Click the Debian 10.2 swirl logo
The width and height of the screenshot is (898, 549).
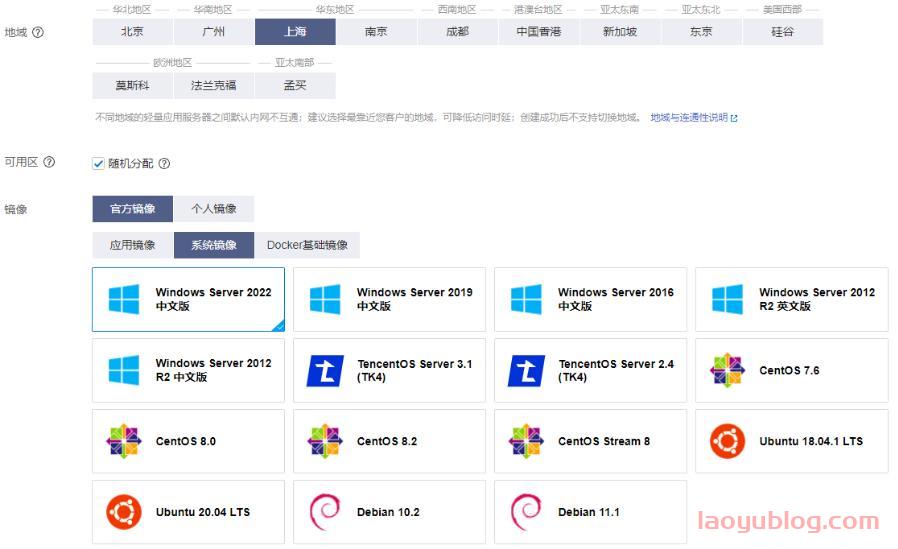[x=325, y=512]
